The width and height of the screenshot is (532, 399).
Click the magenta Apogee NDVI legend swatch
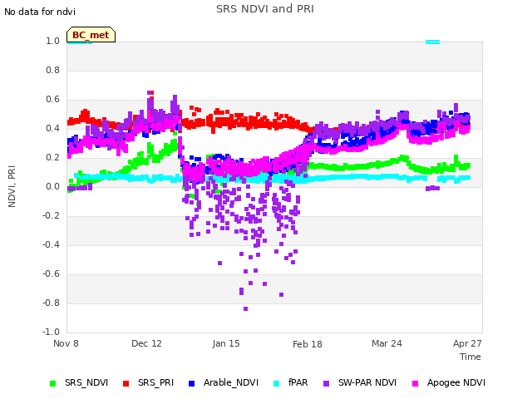(415, 383)
